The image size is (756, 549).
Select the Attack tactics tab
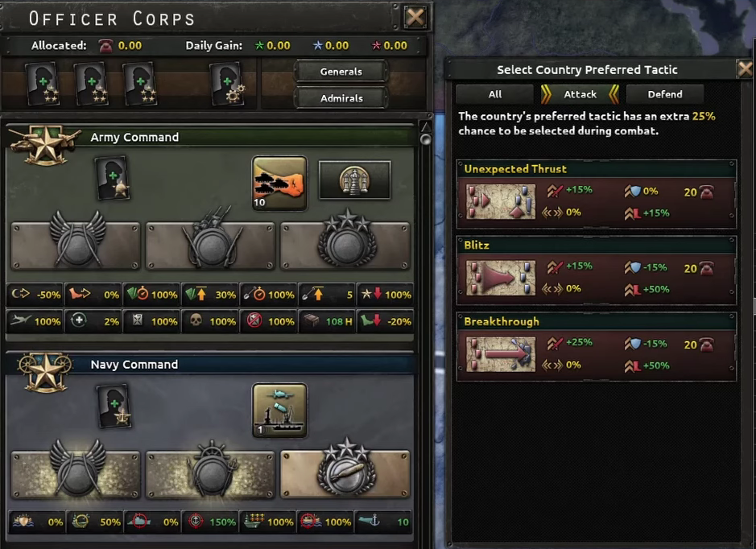(580, 94)
